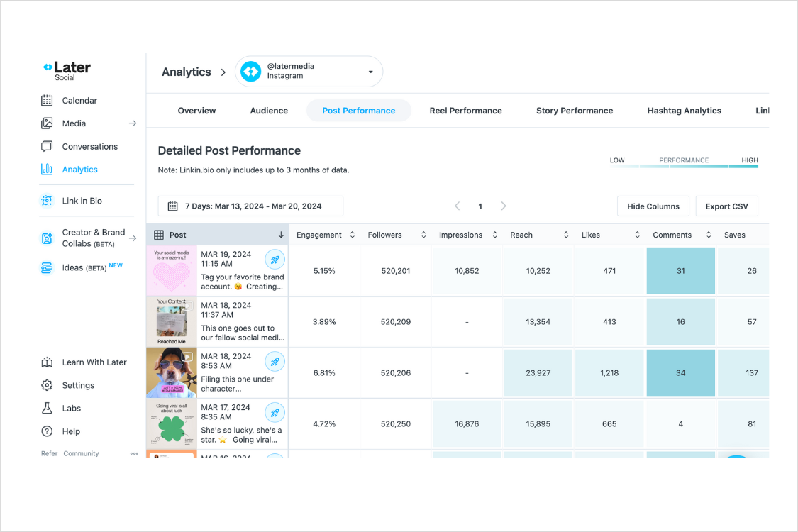The height and width of the screenshot is (532, 798).
Task: Expand the Media sidebar arrow
Action: pyautogui.click(x=133, y=123)
